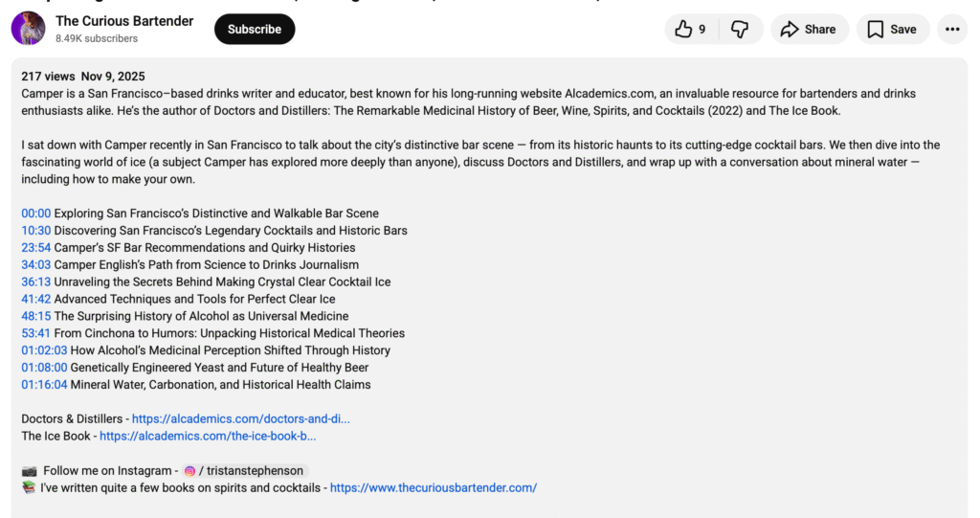
Task: Dislike the video with thumbs down
Action: point(740,30)
